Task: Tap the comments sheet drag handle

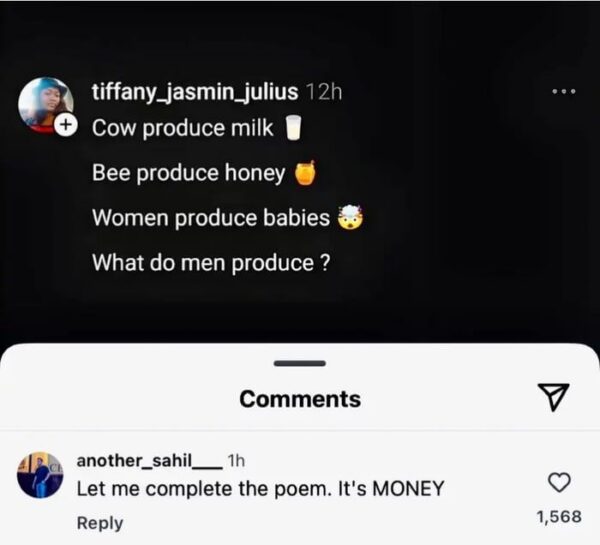Action: (299, 361)
